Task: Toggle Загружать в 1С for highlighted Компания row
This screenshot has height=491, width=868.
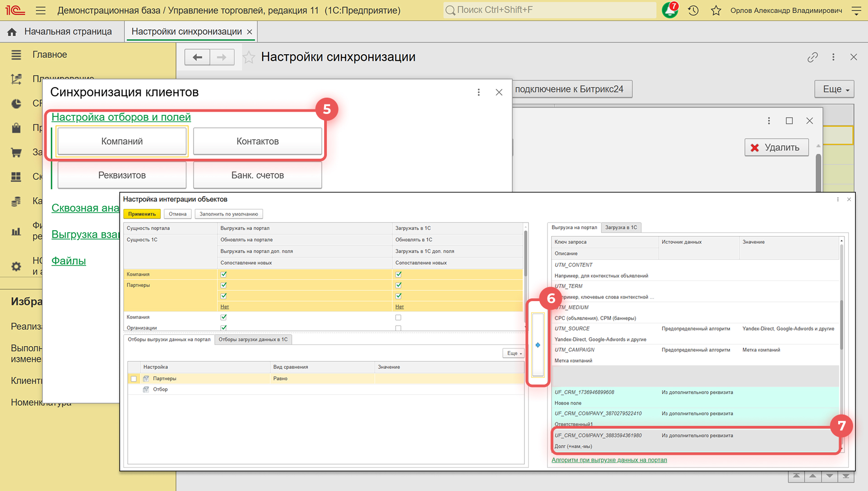Action: [398, 274]
